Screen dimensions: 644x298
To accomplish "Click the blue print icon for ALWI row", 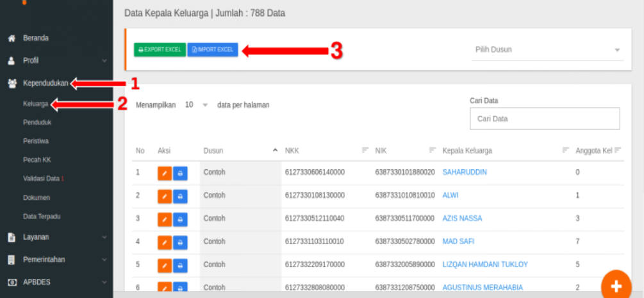I will pyautogui.click(x=180, y=197).
